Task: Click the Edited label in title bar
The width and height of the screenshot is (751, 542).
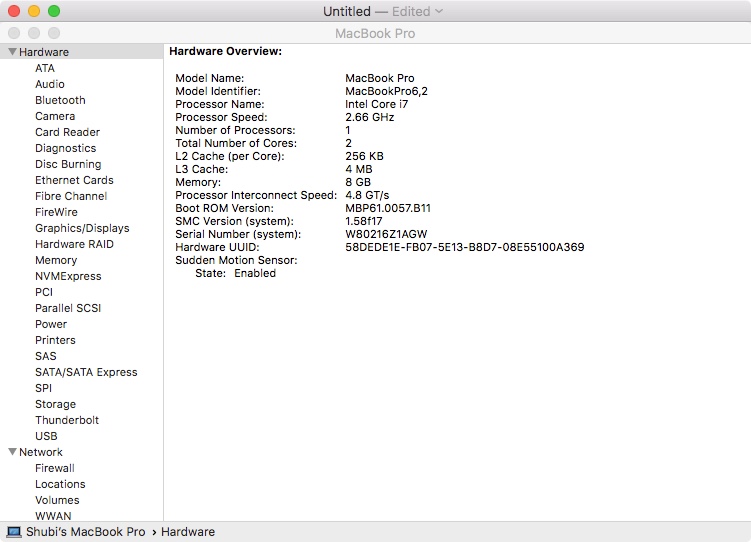Action: (411, 11)
